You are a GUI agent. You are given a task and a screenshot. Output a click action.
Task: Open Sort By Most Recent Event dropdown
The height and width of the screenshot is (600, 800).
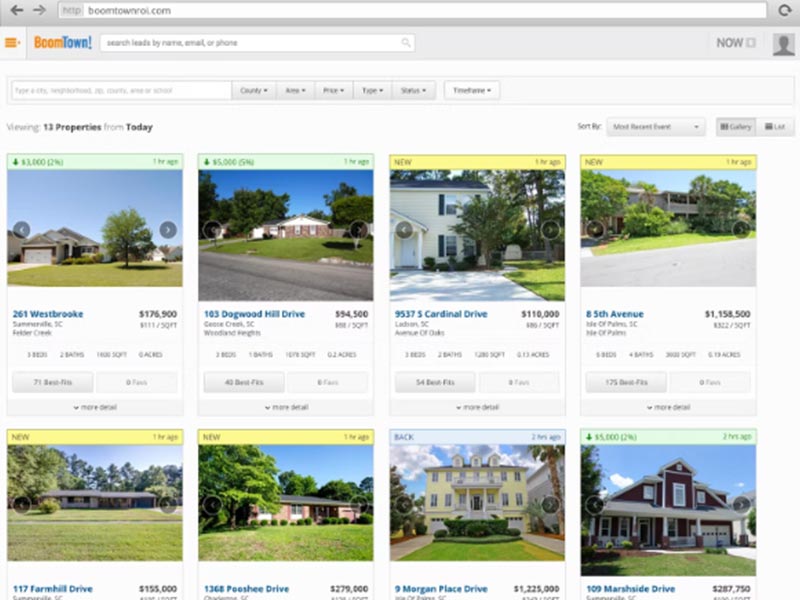point(656,127)
